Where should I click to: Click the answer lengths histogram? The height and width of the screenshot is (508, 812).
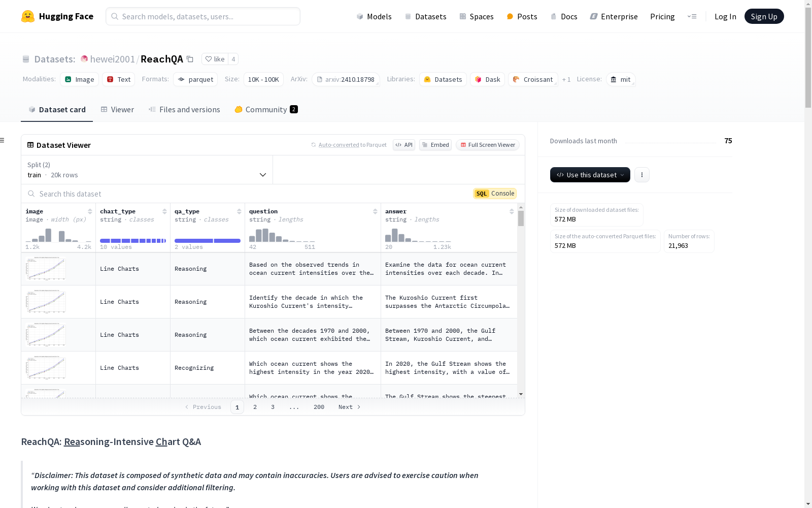click(418, 235)
